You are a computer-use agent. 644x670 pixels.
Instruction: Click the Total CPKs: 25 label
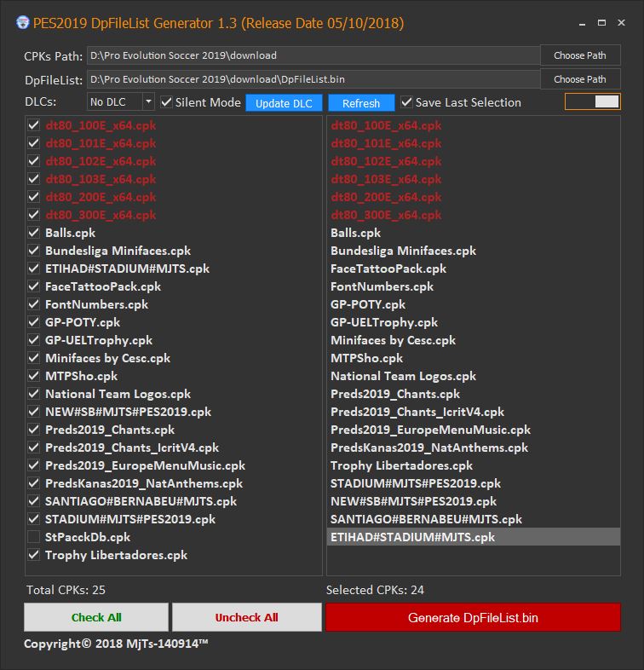[66, 590]
